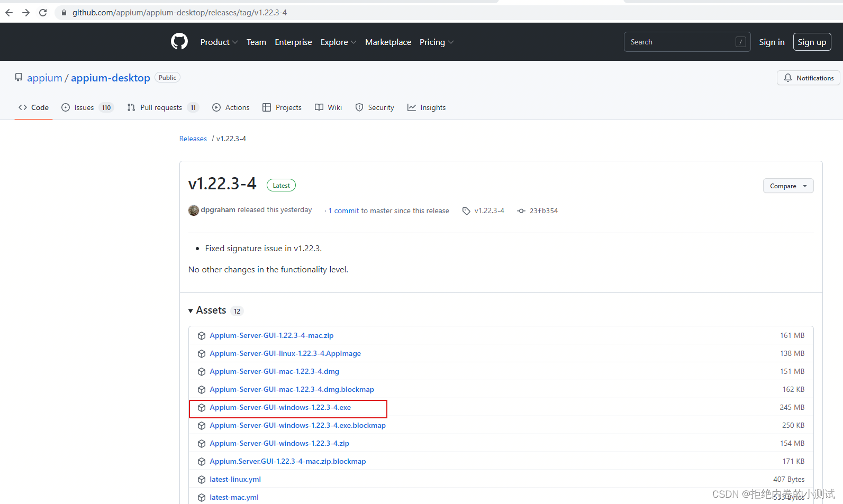Click the repository book icon beside appium
The height and width of the screenshot is (504, 843).
coord(19,78)
